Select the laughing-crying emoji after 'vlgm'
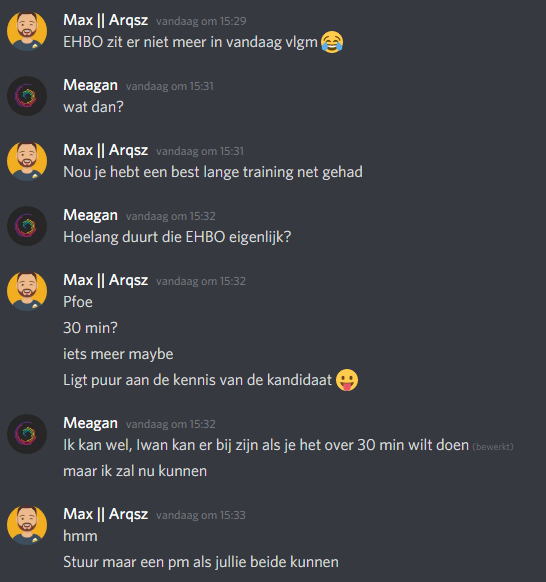Image resolution: width=546 pixels, height=582 pixels. point(332,42)
